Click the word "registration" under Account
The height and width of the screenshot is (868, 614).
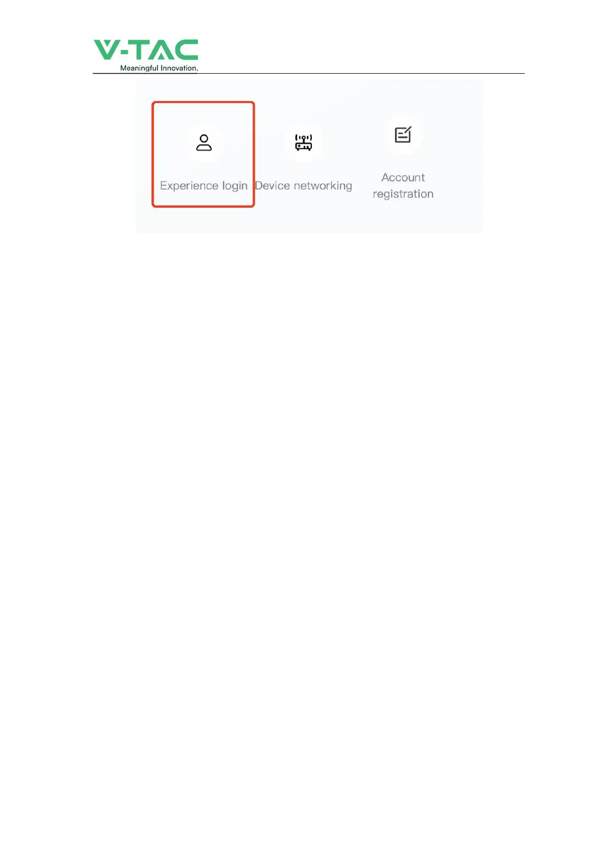point(403,194)
